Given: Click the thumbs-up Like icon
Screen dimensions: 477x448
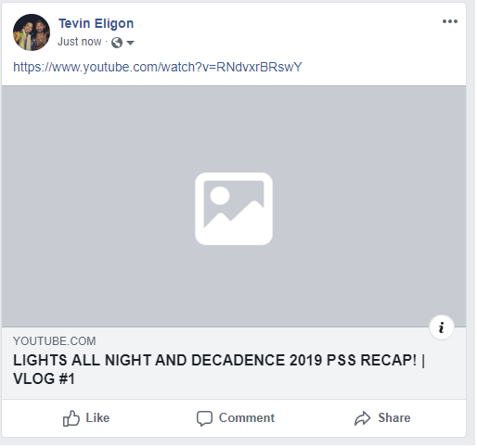Looking at the screenshot, I should coord(71,418).
